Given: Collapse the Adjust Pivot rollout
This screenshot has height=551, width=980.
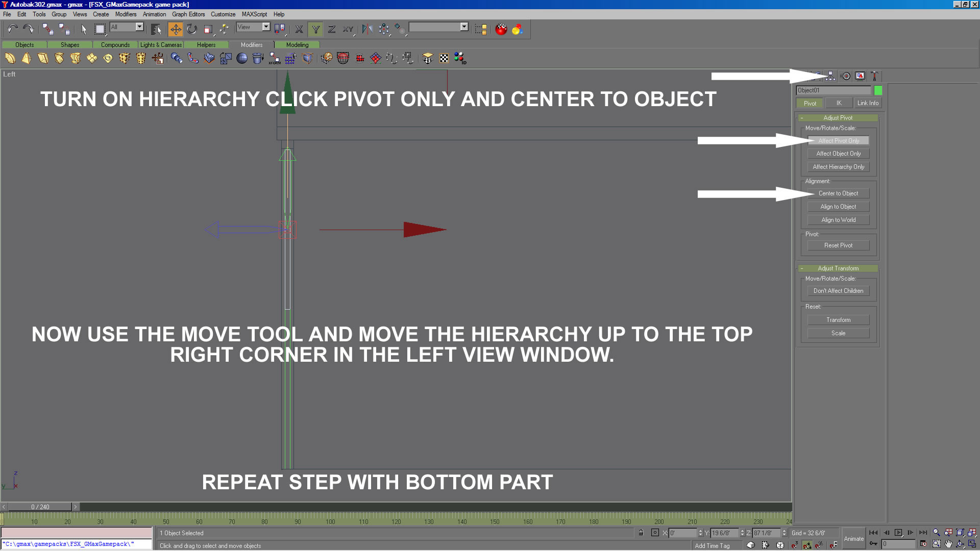Looking at the screenshot, I should 838,118.
